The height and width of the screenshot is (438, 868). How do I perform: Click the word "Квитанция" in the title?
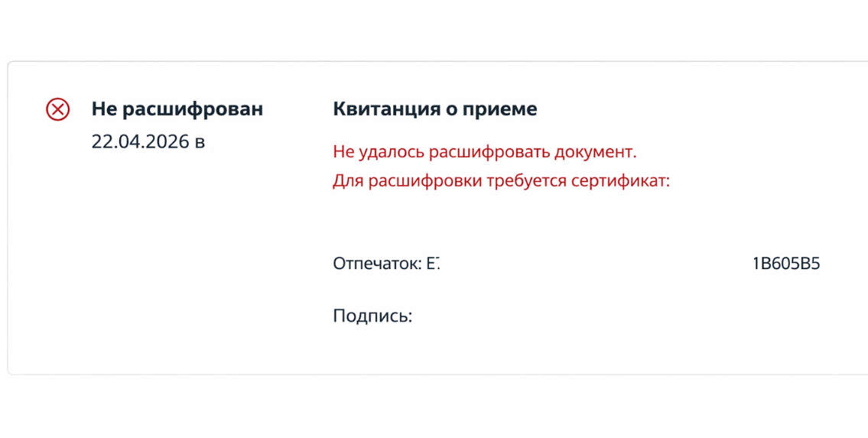tap(377, 109)
